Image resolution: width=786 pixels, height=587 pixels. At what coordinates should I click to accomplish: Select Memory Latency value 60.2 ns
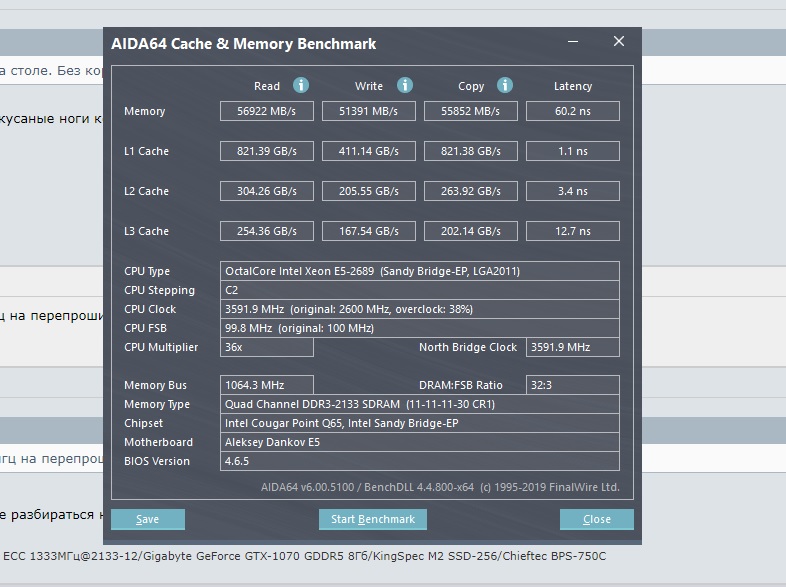572,111
